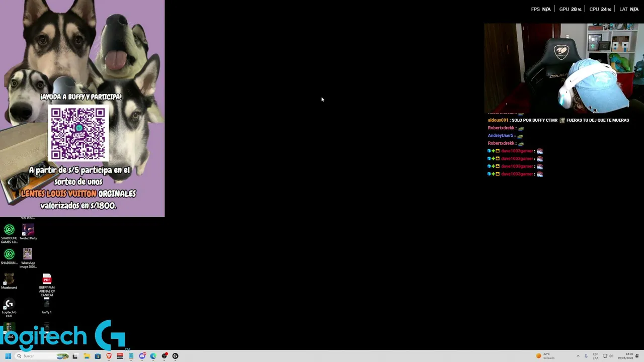Open Microsoft Edge from the taskbar

pos(153,356)
